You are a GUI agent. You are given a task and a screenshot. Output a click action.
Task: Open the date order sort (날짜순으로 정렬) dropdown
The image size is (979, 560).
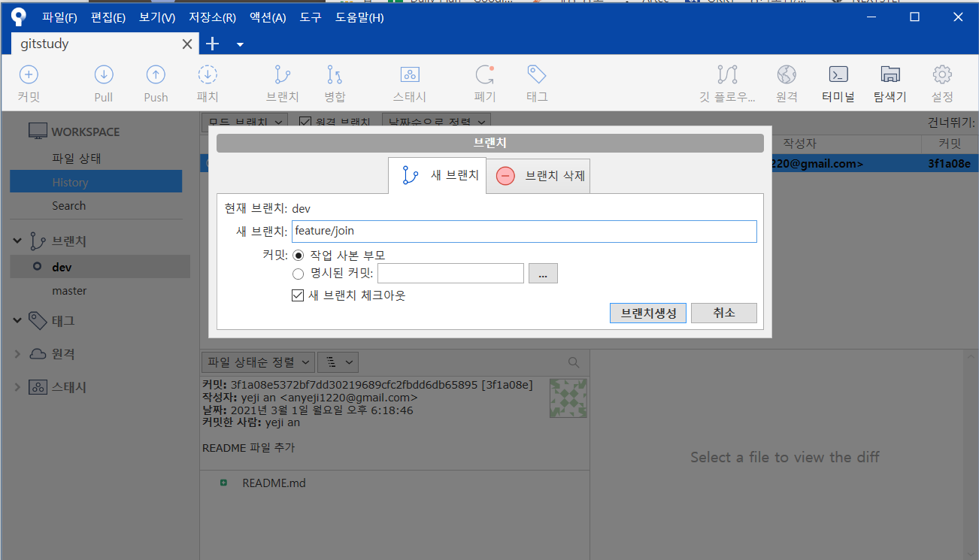coord(436,122)
